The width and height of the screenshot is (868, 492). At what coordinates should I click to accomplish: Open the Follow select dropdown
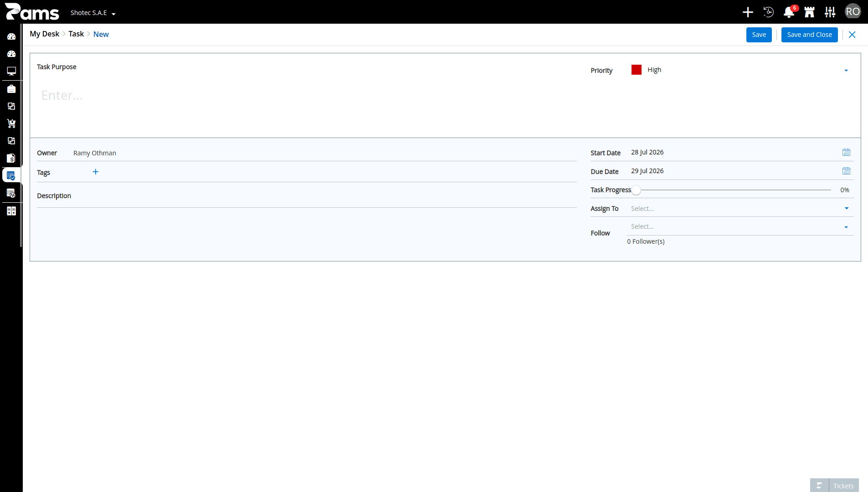tap(740, 226)
